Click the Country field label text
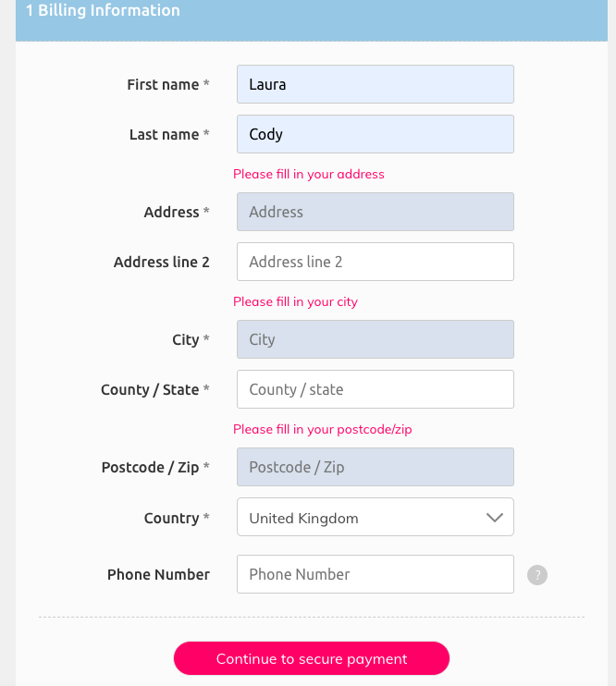This screenshot has height=686, width=616. [171, 519]
